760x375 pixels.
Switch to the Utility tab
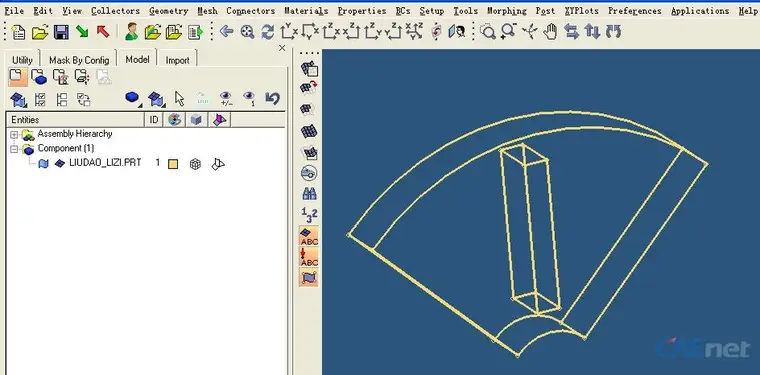tap(22, 60)
